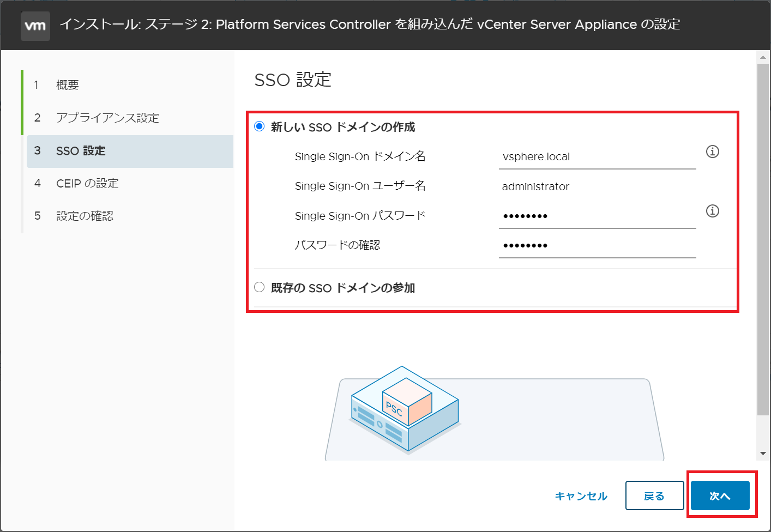Click the installer stage 2 title text

(370, 25)
